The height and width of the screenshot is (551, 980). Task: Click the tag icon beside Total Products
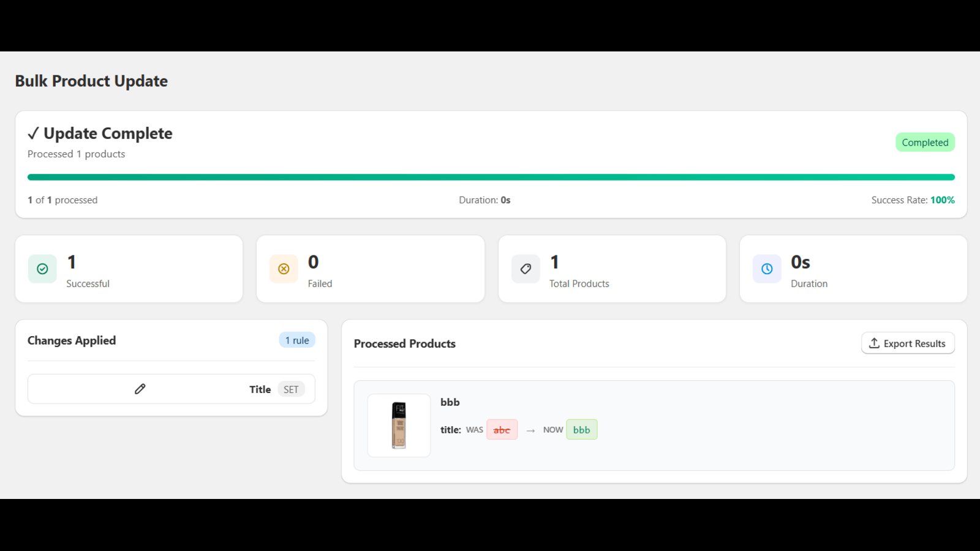[525, 269]
